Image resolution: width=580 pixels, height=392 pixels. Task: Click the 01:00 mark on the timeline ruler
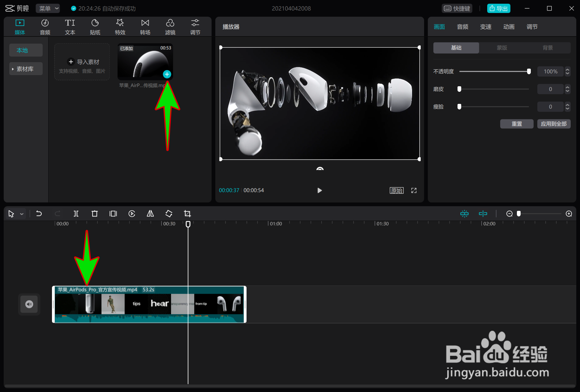click(x=276, y=224)
